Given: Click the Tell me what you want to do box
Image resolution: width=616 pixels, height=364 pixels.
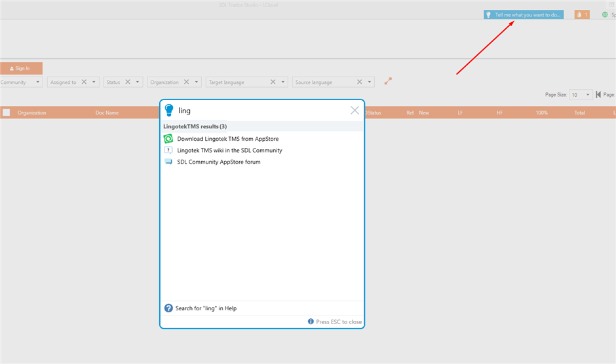Looking at the screenshot, I should coord(524,14).
